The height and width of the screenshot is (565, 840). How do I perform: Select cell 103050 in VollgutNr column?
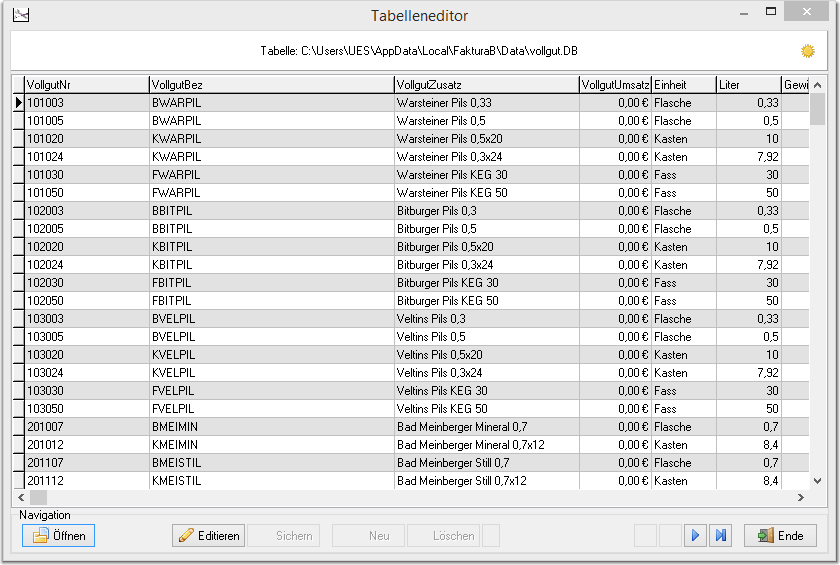pos(87,409)
